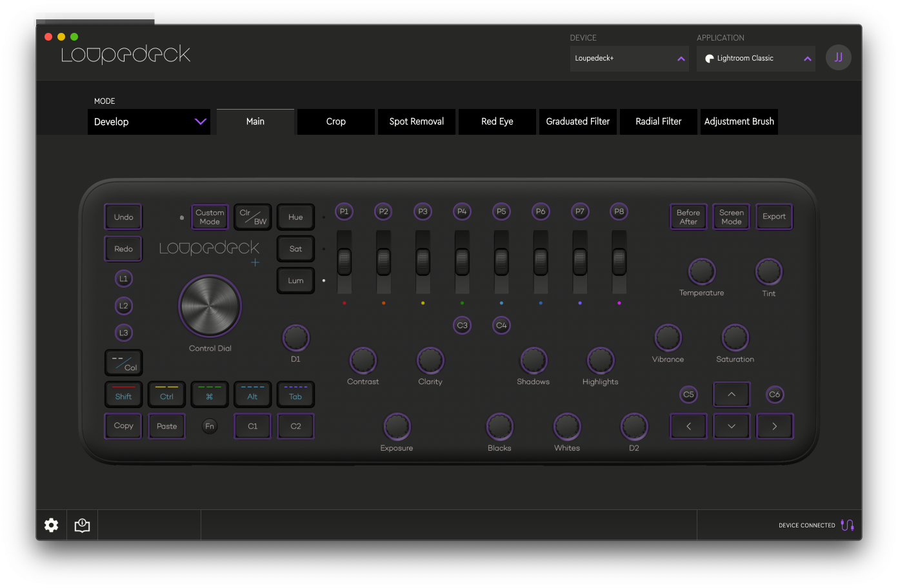
Task: Select the P3 preset button
Action: click(423, 211)
